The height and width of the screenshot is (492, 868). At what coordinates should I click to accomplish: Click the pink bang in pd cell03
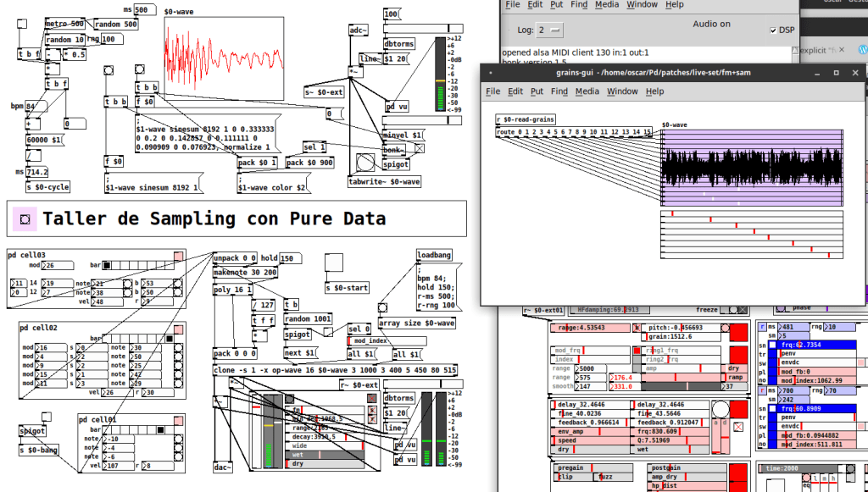point(178,256)
